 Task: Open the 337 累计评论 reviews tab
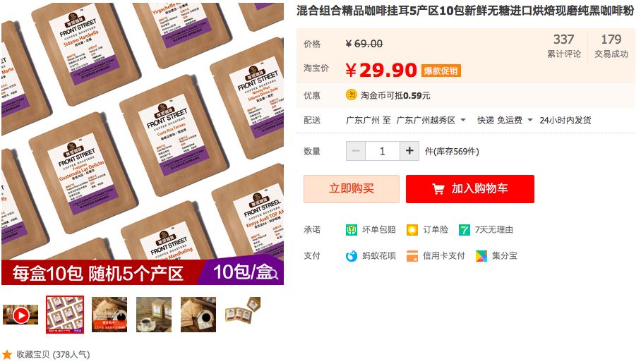[x=564, y=46]
